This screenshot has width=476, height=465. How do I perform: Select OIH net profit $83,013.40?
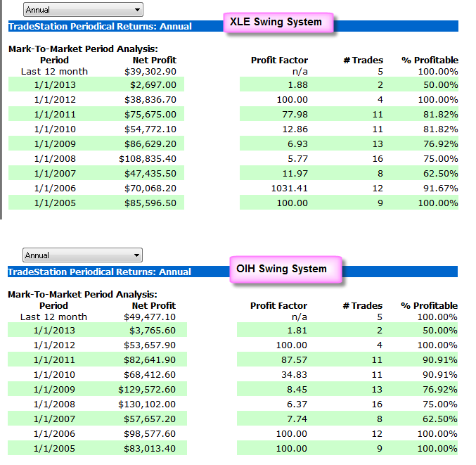click(x=150, y=449)
